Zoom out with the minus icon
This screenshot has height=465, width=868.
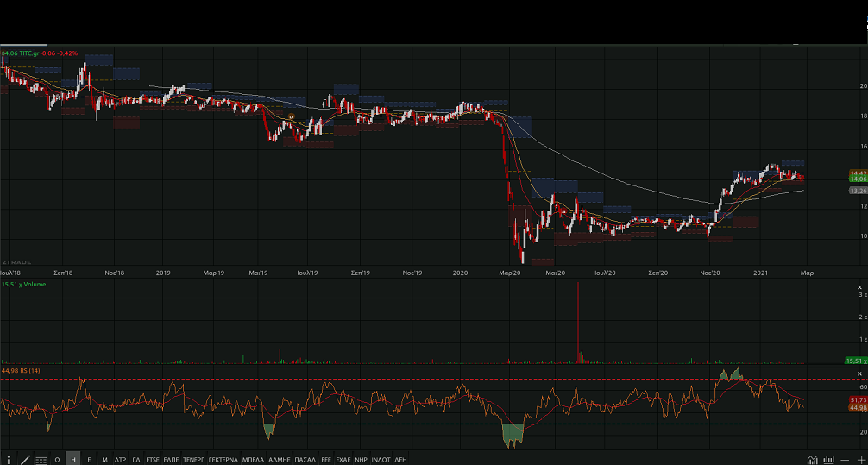pos(846,459)
